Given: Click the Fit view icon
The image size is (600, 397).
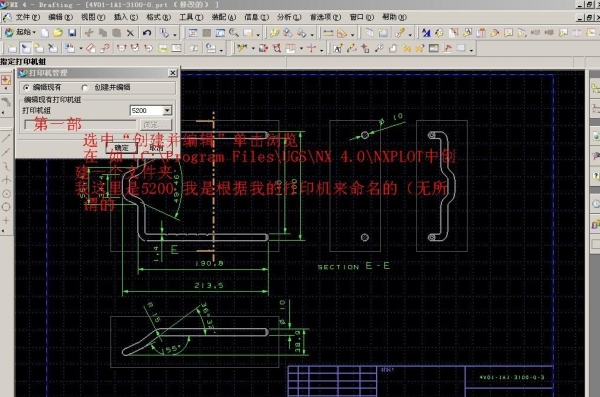Looking at the screenshot, I should pyautogui.click(x=193, y=33).
